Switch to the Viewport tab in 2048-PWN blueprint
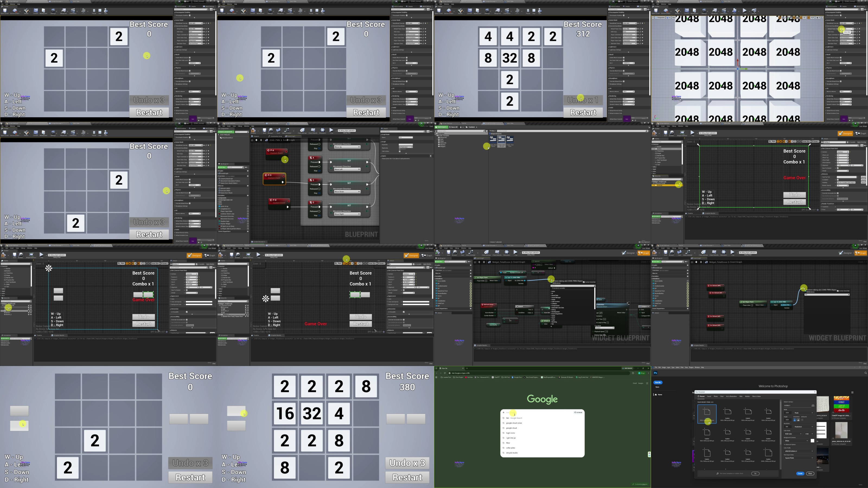 [x=256, y=136]
